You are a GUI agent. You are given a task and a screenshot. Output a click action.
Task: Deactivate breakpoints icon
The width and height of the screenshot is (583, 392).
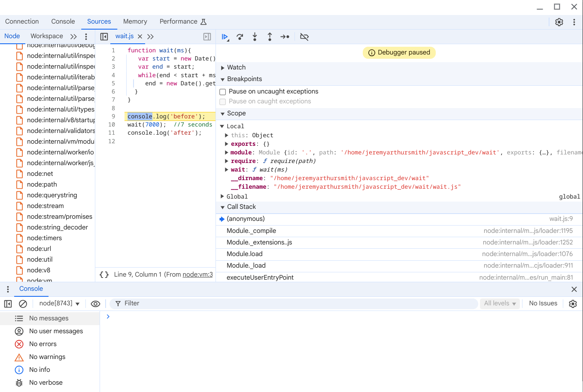tap(304, 37)
